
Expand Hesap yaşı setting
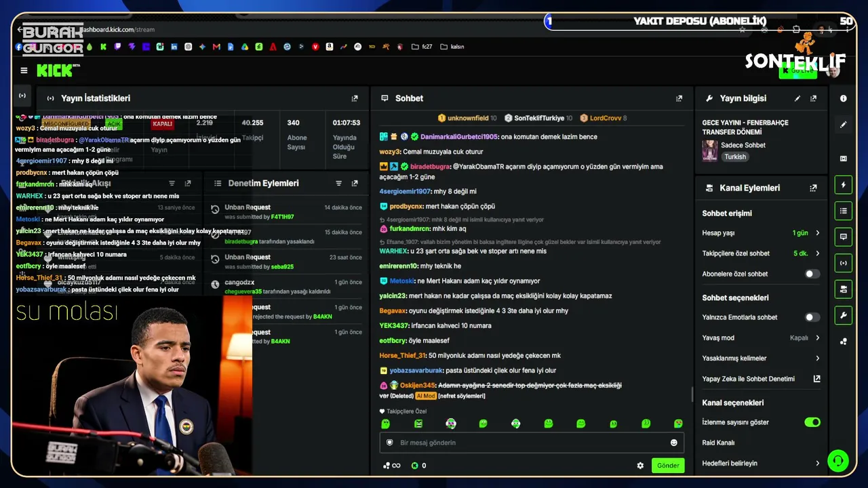[761, 233]
